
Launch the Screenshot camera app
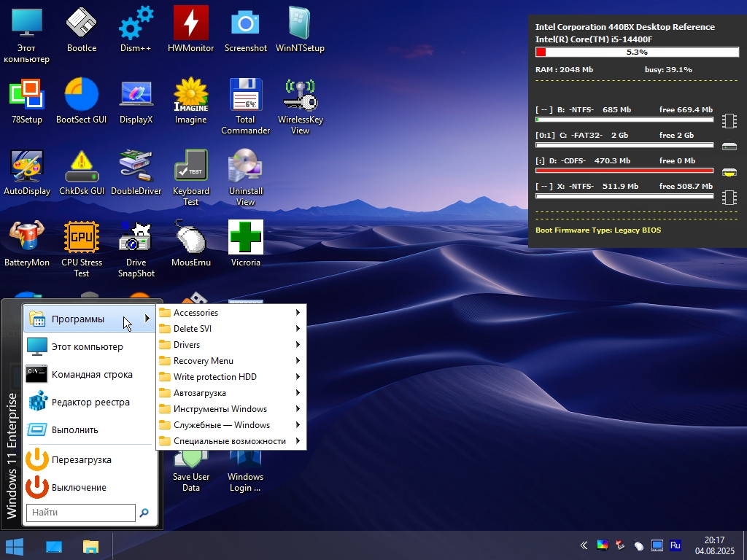[x=245, y=29]
